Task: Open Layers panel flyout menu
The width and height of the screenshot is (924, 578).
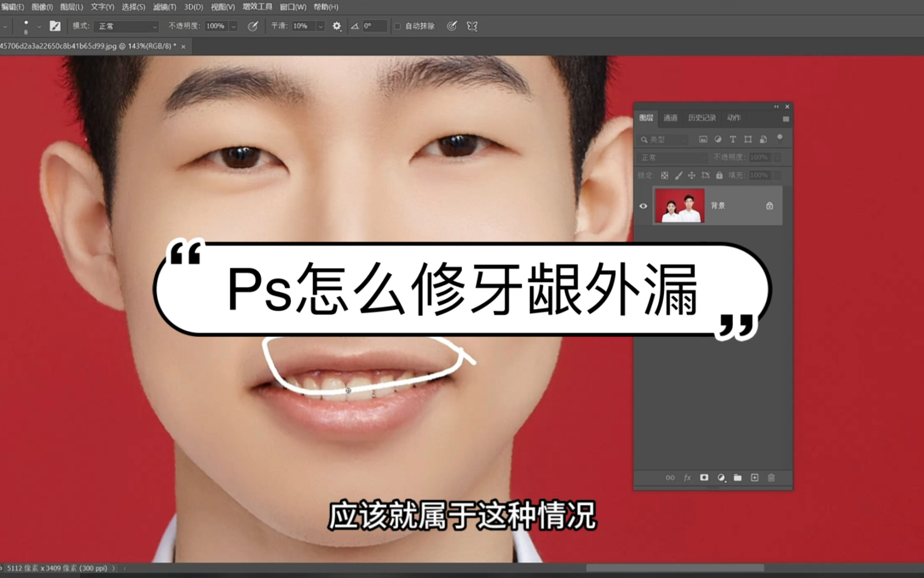Action: [x=786, y=119]
